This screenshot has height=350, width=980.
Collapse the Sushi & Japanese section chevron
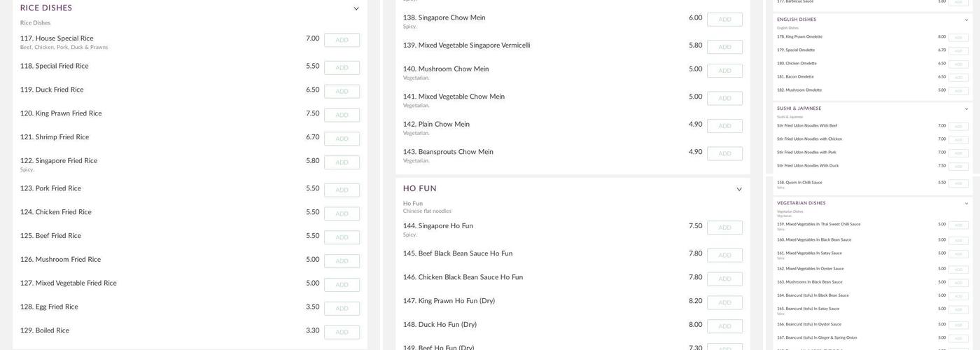coord(967,108)
